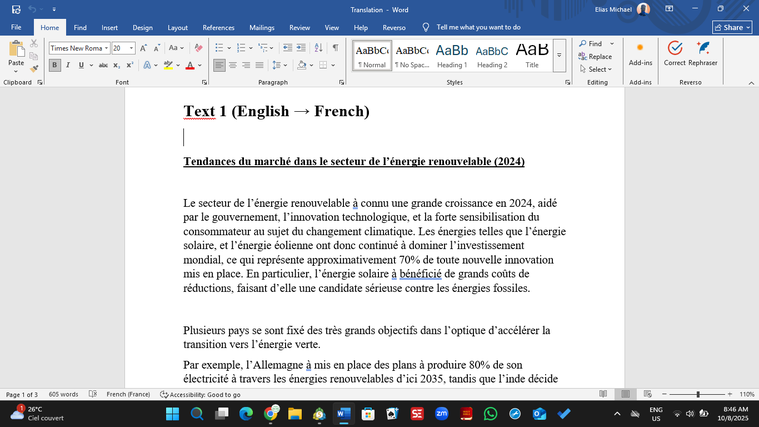Apply subscript formatting
759x427 pixels.
(116, 65)
